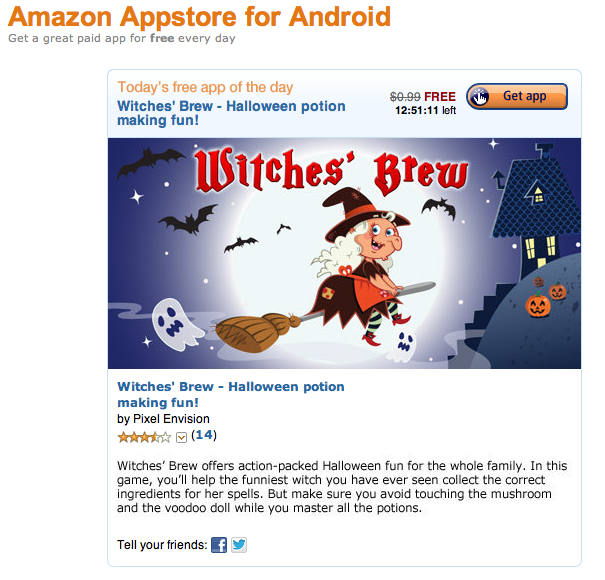Select the by Pixel Envision developer text
This screenshot has height=580, width=605.
click(163, 419)
